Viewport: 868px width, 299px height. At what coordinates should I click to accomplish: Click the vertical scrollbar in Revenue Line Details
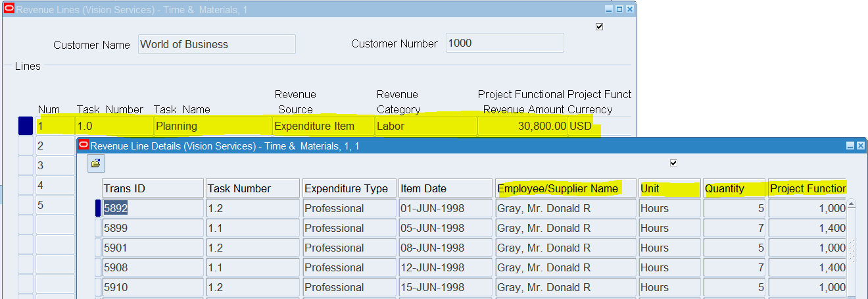pos(852,250)
